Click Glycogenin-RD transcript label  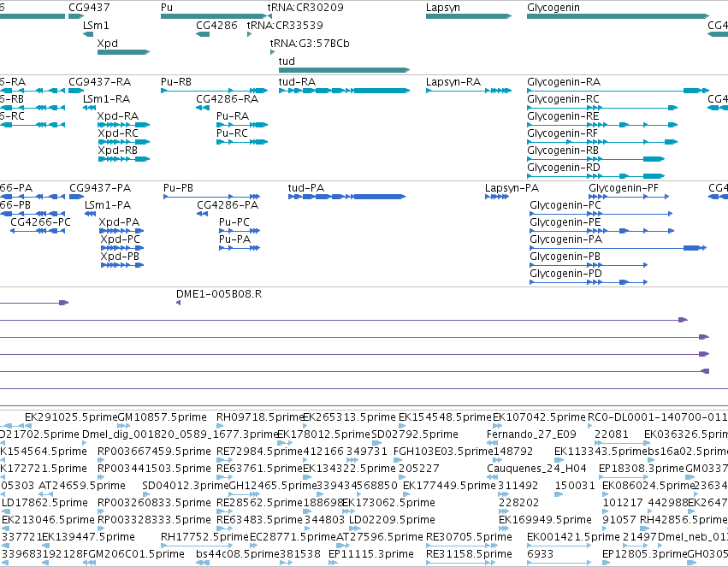pyautogui.click(x=564, y=168)
